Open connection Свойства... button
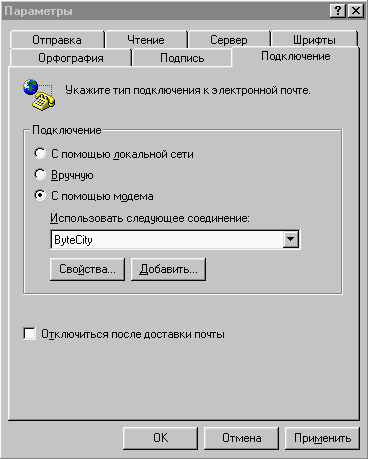The width and height of the screenshot is (368, 459). [x=87, y=269]
